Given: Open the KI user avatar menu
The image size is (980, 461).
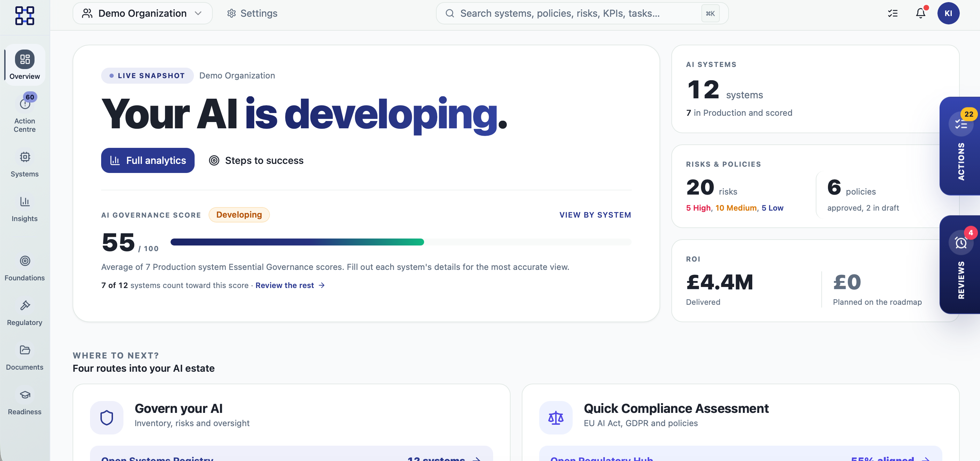Looking at the screenshot, I should [948, 13].
